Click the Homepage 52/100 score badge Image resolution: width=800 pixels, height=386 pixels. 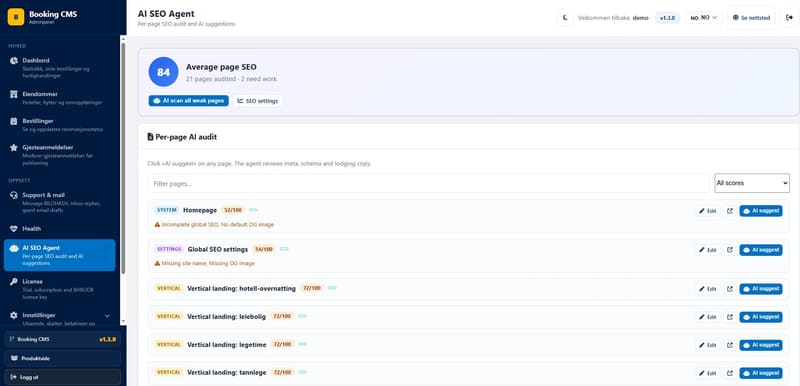pyautogui.click(x=233, y=210)
